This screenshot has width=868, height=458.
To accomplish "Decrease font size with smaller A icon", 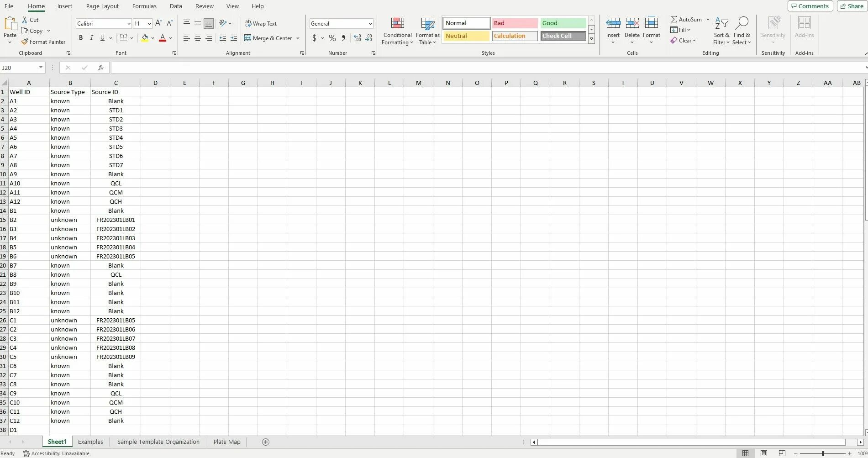I will [170, 23].
